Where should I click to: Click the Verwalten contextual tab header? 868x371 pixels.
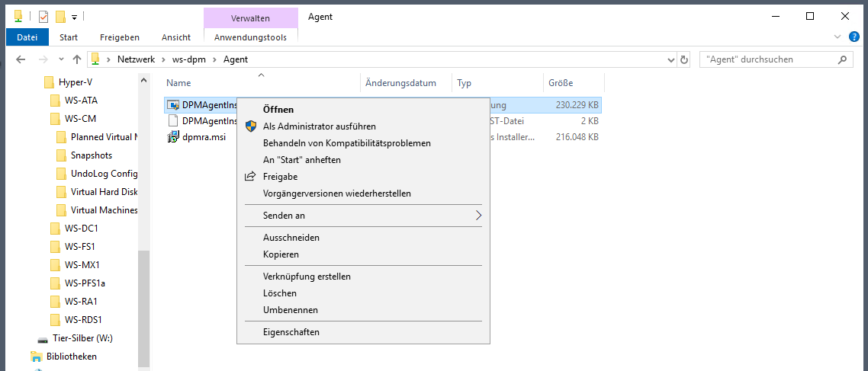tap(250, 18)
